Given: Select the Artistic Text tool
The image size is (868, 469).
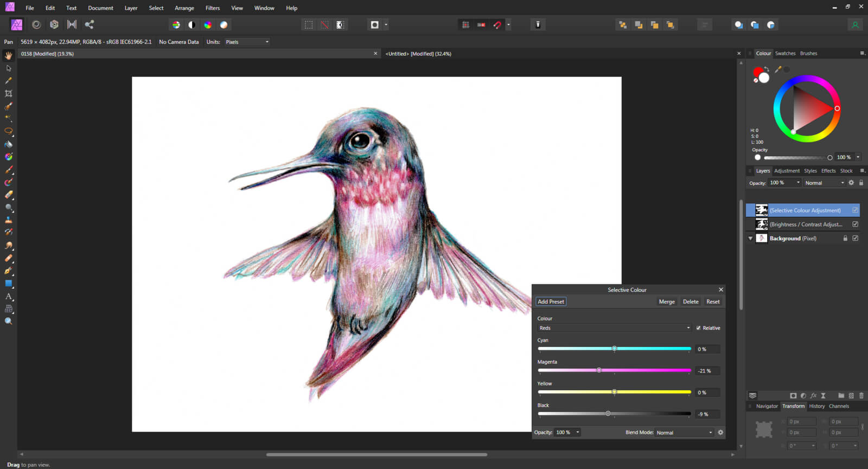Looking at the screenshot, I should 9,297.
